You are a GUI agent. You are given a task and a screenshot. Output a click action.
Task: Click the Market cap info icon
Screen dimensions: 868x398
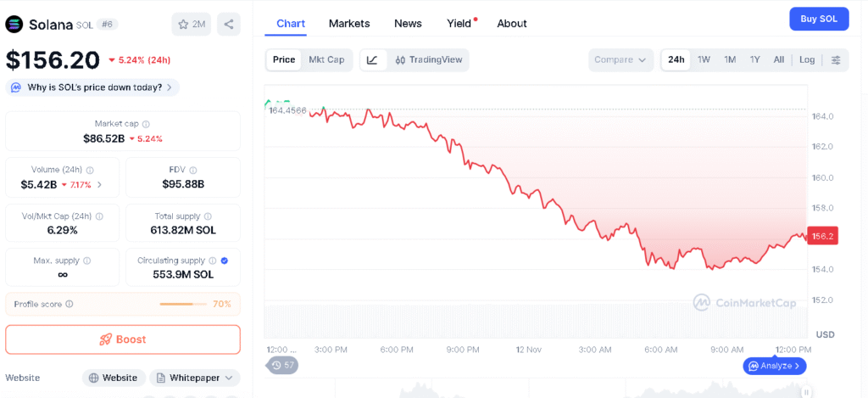click(x=146, y=124)
